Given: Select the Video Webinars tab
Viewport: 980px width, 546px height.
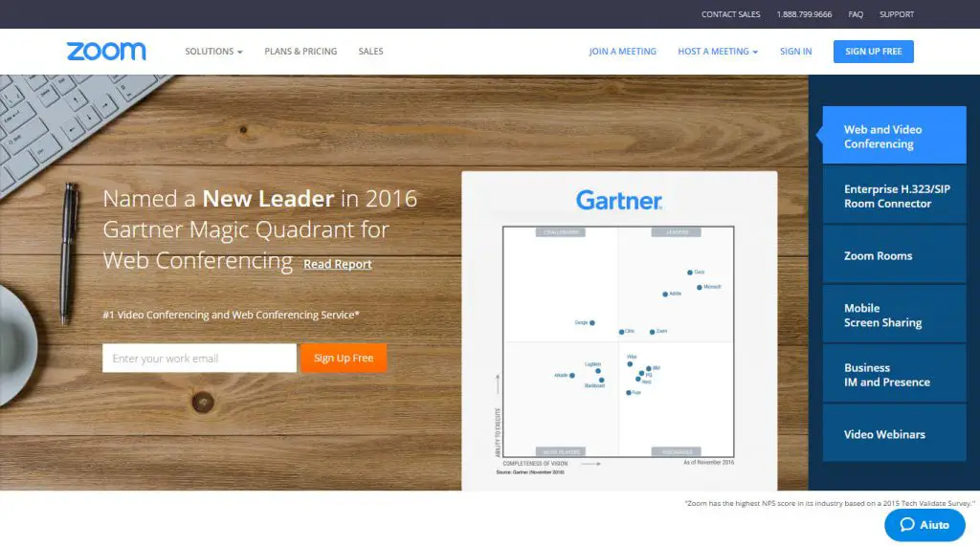Looking at the screenshot, I should [x=894, y=434].
